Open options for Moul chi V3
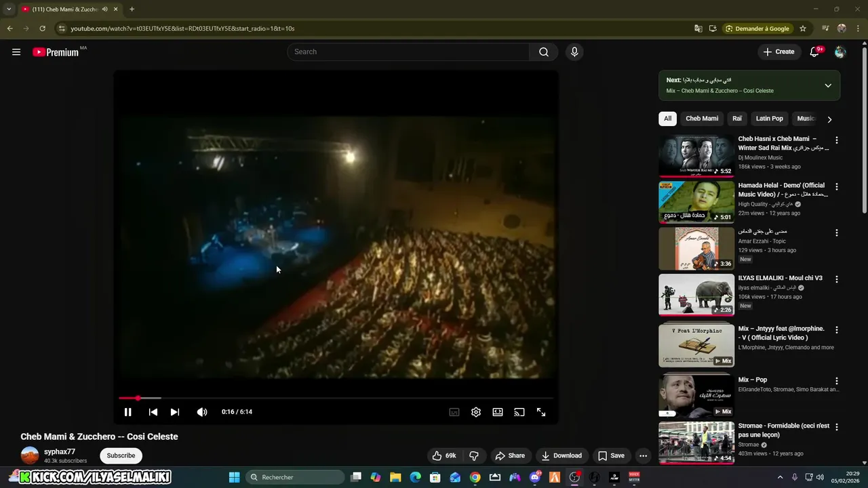This screenshot has width=868, height=488. 836,279
